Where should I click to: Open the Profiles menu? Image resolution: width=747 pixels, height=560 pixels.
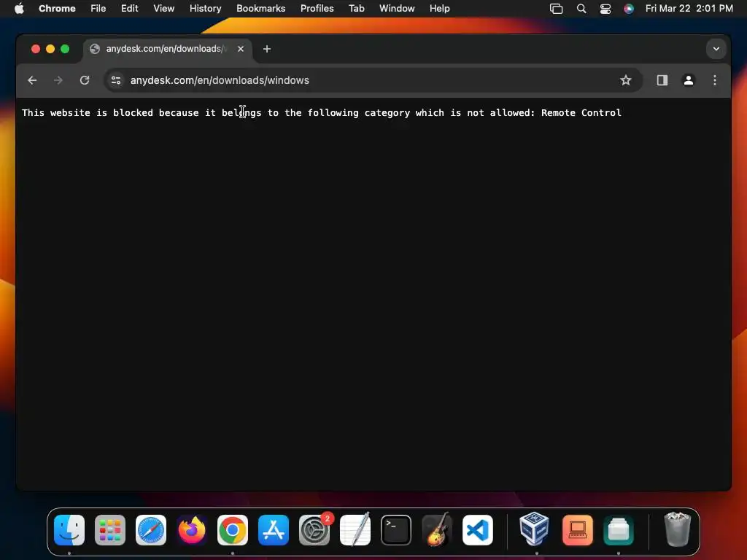(x=317, y=9)
